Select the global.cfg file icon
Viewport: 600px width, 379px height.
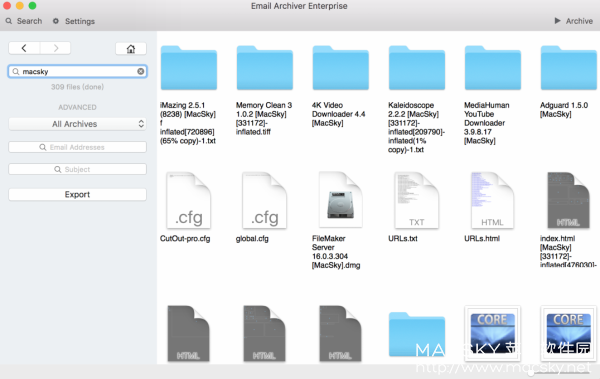pyautogui.click(x=265, y=200)
